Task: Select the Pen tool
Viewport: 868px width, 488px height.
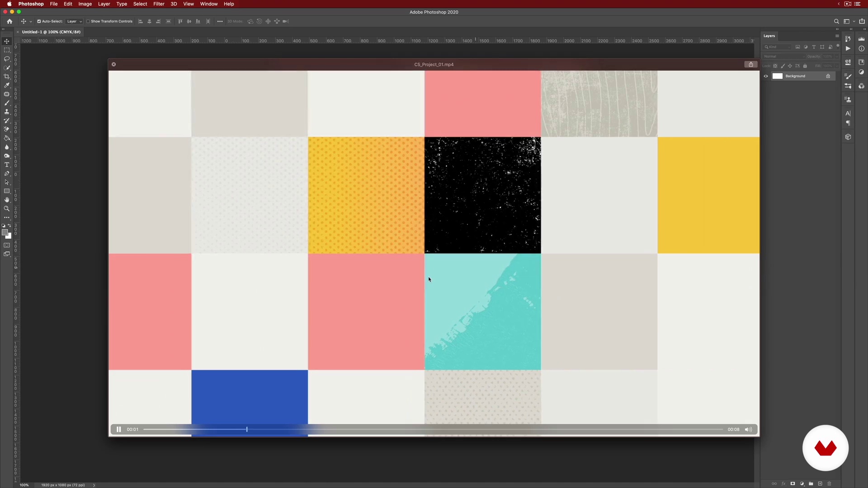Action: 7,174
